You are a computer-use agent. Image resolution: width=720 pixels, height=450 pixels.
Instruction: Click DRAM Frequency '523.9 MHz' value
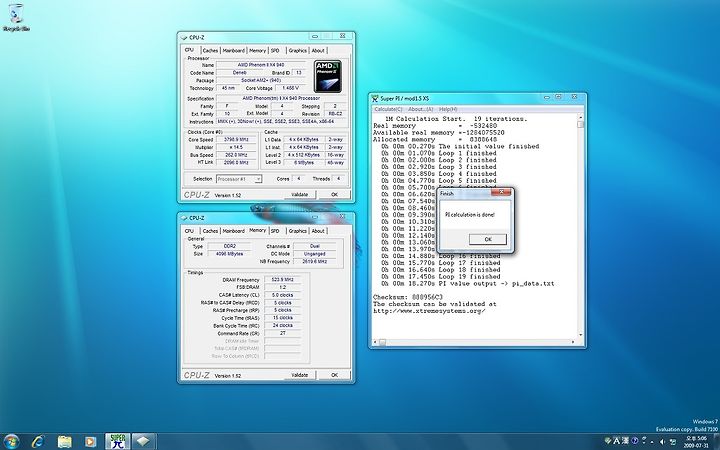(x=282, y=280)
